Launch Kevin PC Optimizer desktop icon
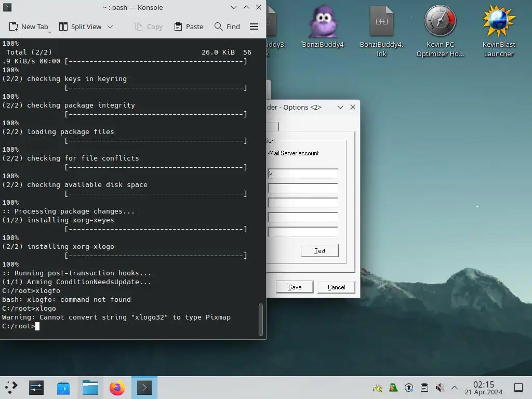 tap(440, 31)
